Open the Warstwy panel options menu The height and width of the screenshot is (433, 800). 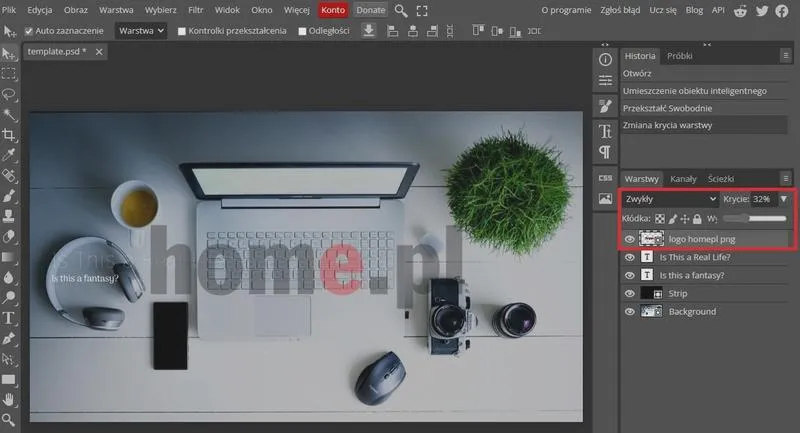[x=786, y=179]
